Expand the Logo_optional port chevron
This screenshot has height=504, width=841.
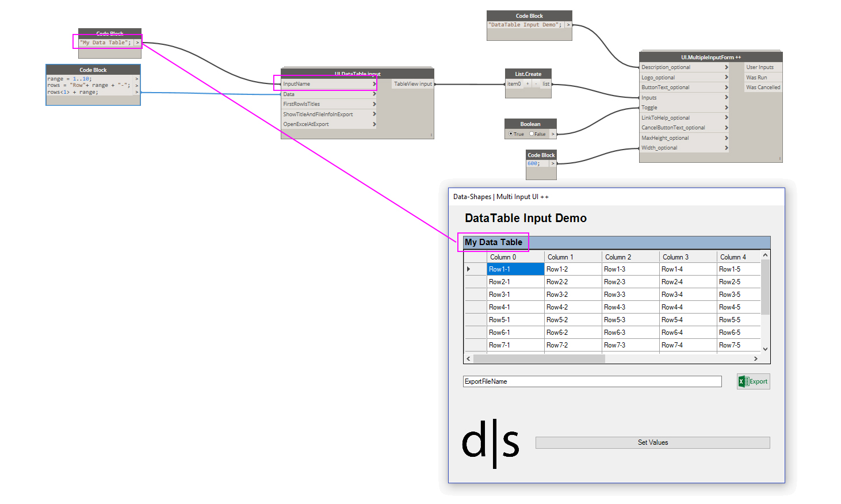(x=726, y=77)
